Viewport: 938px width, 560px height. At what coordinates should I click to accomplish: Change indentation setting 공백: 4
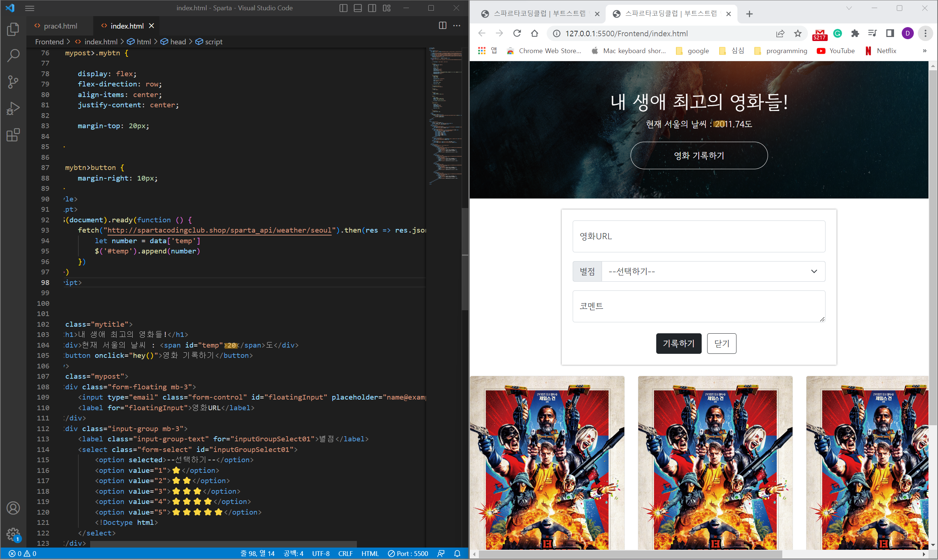[293, 553]
